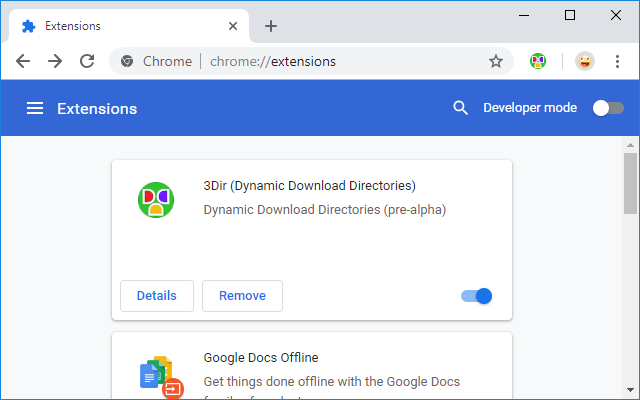Bookmark this page with the star icon

pos(496,61)
